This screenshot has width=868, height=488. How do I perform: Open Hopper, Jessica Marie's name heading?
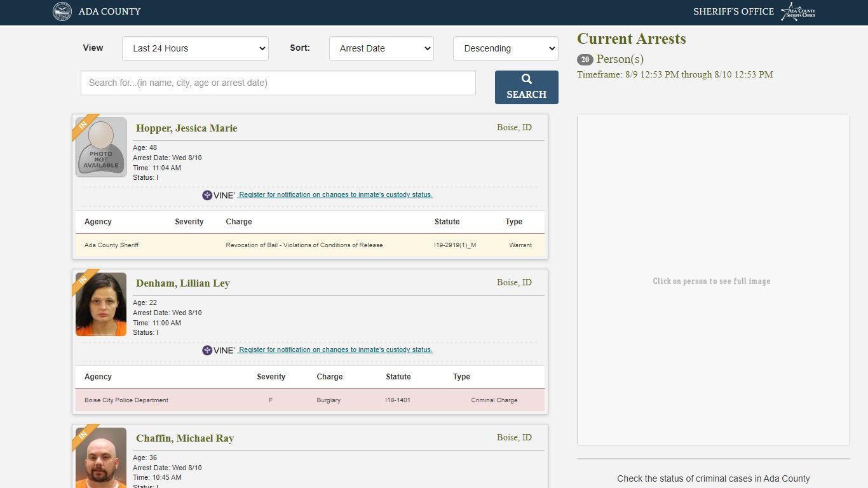(x=186, y=128)
